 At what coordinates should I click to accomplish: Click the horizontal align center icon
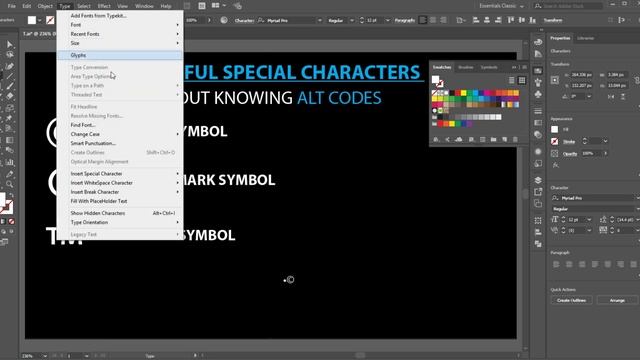tap(487, 20)
